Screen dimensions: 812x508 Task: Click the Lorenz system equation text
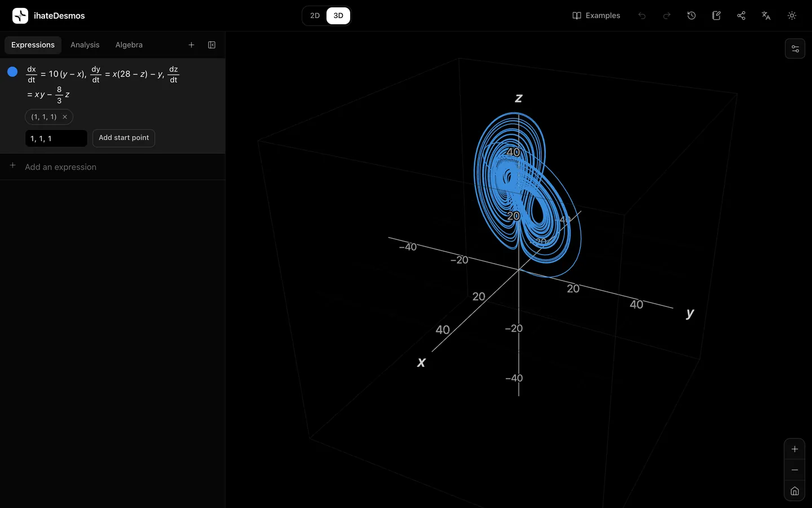(103, 84)
